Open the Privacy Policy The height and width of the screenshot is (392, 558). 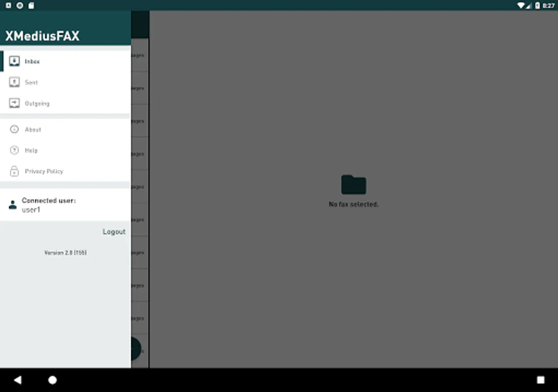(x=65, y=171)
